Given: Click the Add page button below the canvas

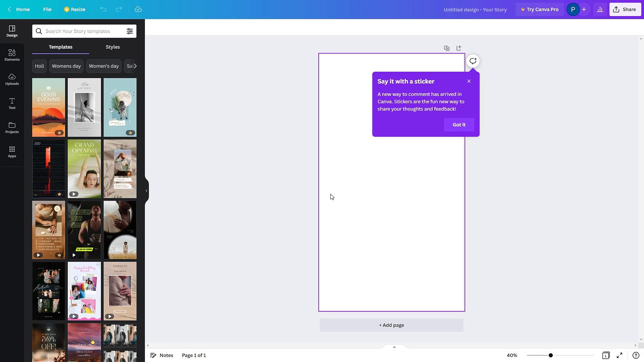Looking at the screenshot, I should pyautogui.click(x=391, y=325).
